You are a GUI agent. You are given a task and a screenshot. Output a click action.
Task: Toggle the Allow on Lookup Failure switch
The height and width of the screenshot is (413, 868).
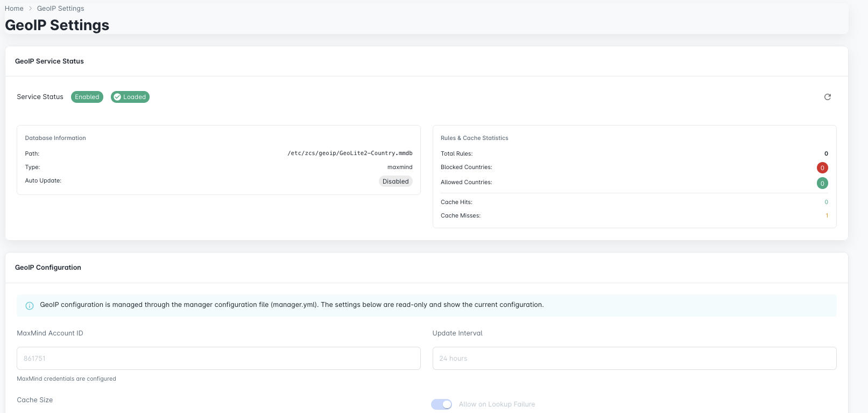(x=441, y=404)
